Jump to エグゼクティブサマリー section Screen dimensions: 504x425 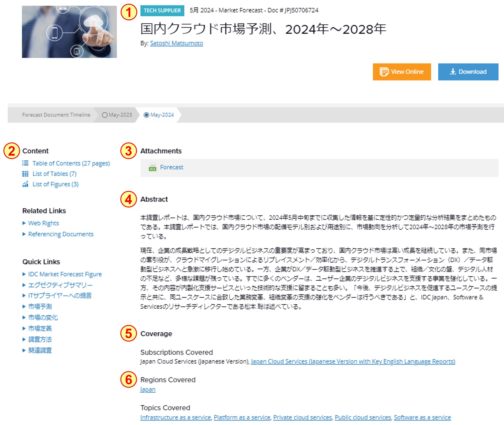pos(60,285)
